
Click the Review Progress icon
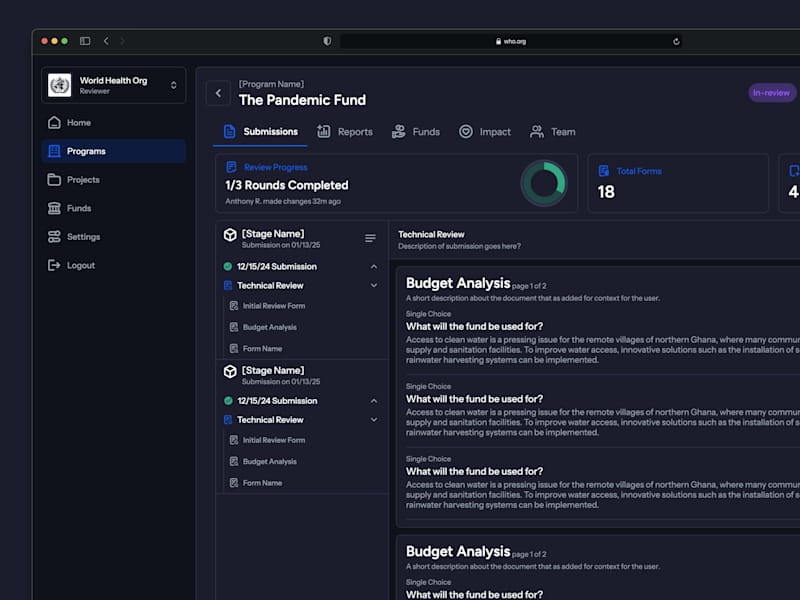[x=231, y=167]
